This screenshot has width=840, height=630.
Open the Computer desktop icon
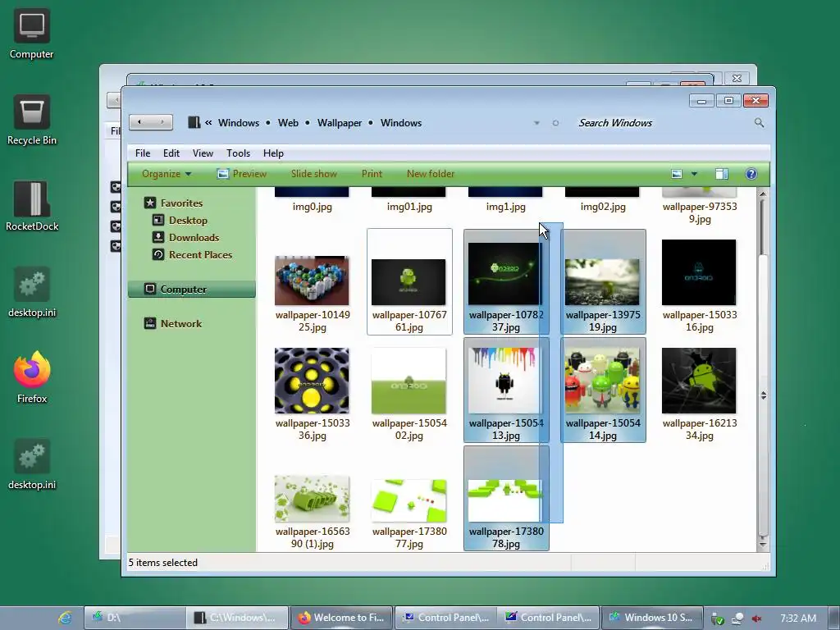coord(32,33)
